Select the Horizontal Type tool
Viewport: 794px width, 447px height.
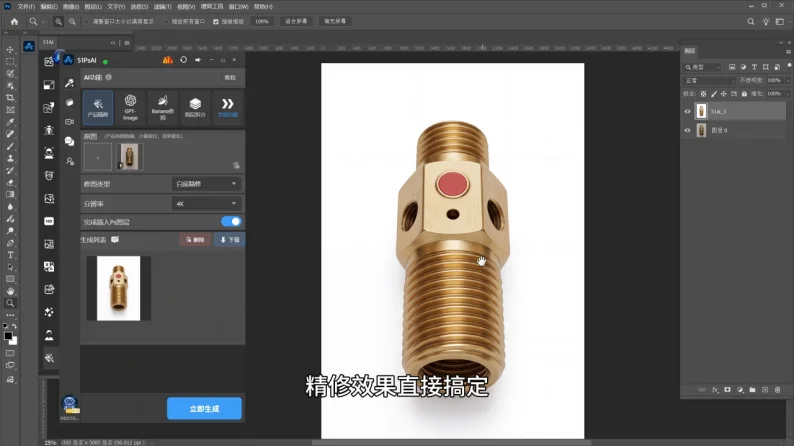10,255
